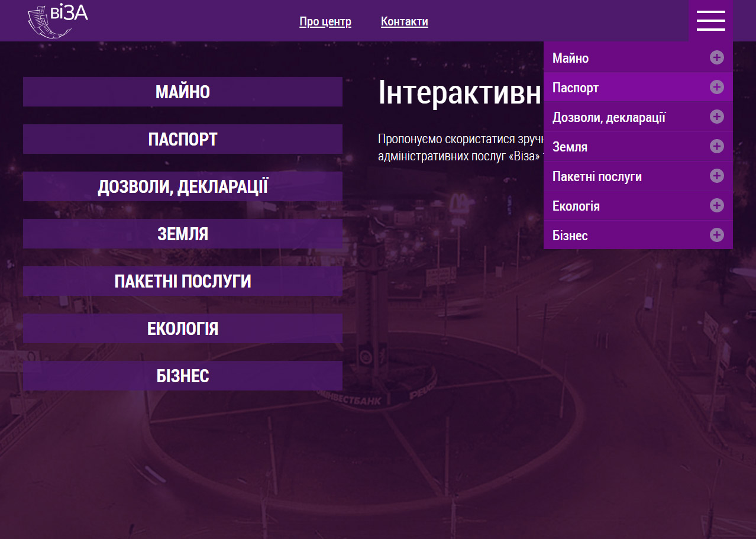Image resolution: width=756 pixels, height=539 pixels.
Task: Select the large БІЗНЕС button
Action: [x=183, y=376]
